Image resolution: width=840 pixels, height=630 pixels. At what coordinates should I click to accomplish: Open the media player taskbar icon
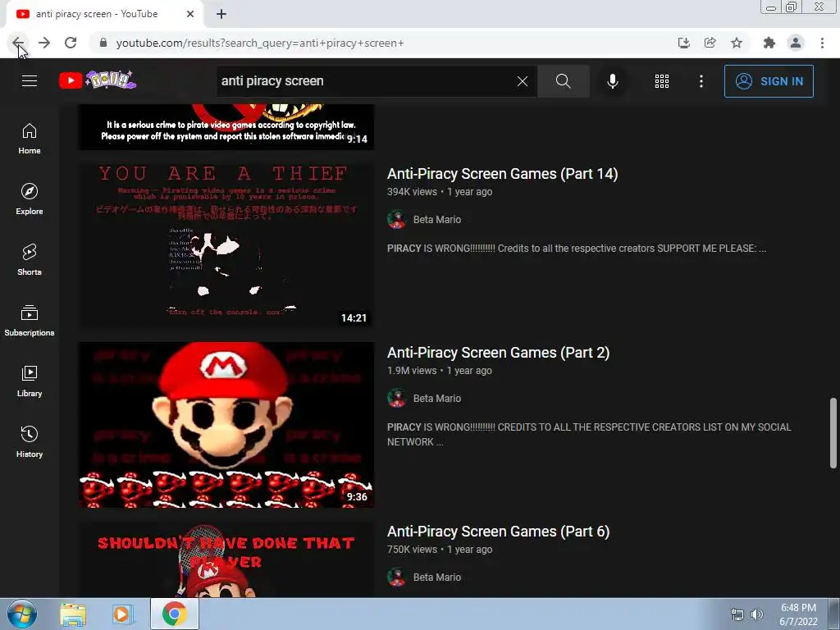122,614
